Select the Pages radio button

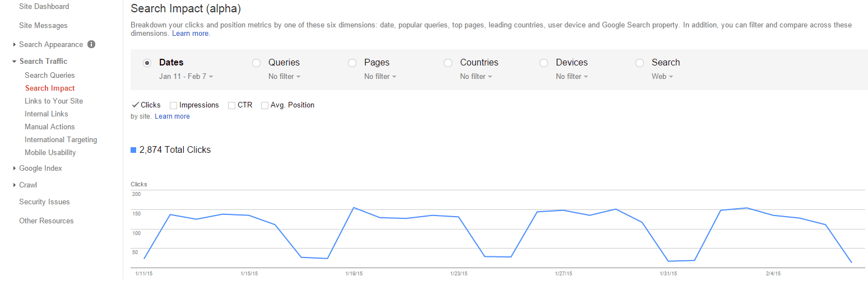click(352, 63)
